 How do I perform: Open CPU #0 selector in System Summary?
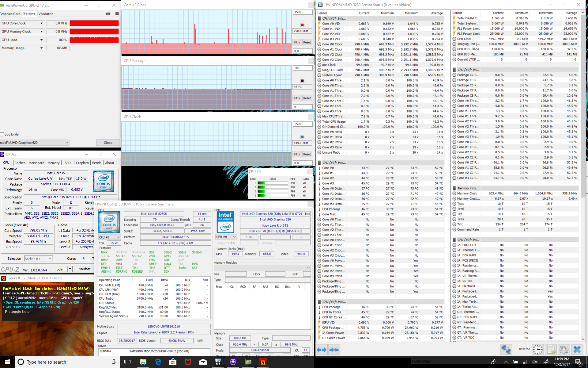coord(109,237)
